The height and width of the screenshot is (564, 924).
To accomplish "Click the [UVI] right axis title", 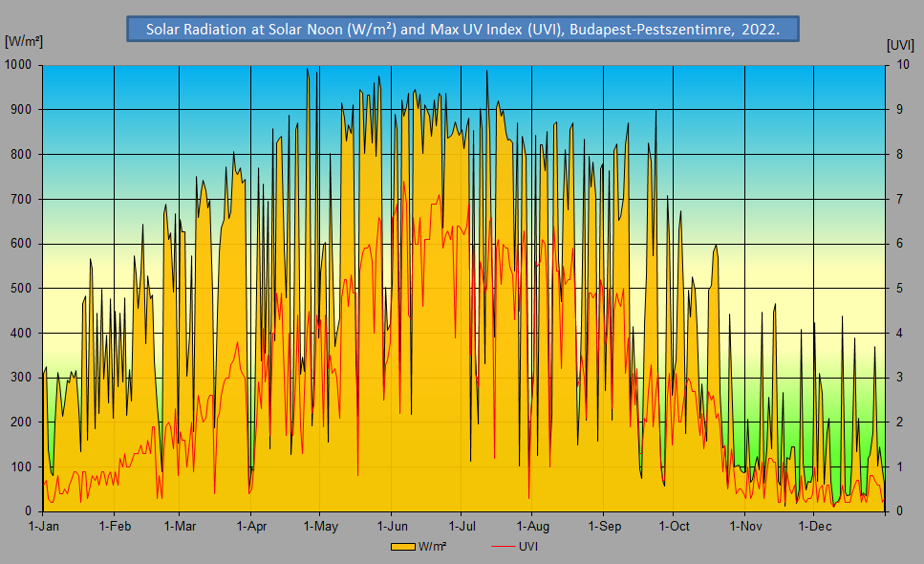I will tap(900, 44).
